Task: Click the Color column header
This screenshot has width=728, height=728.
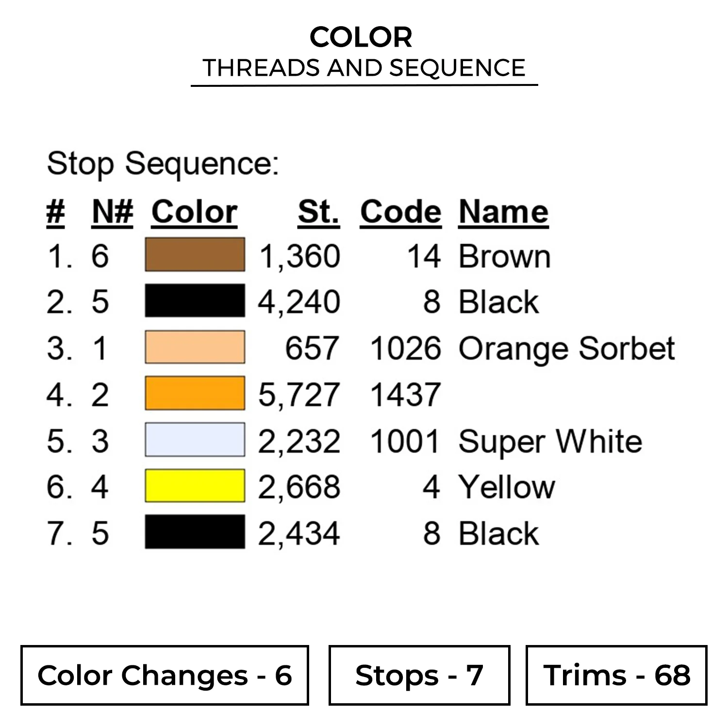Action: 194,212
